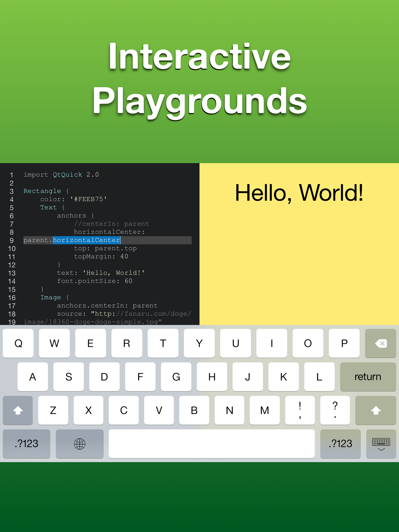Tap the B key
399x532 pixels.
click(x=194, y=410)
